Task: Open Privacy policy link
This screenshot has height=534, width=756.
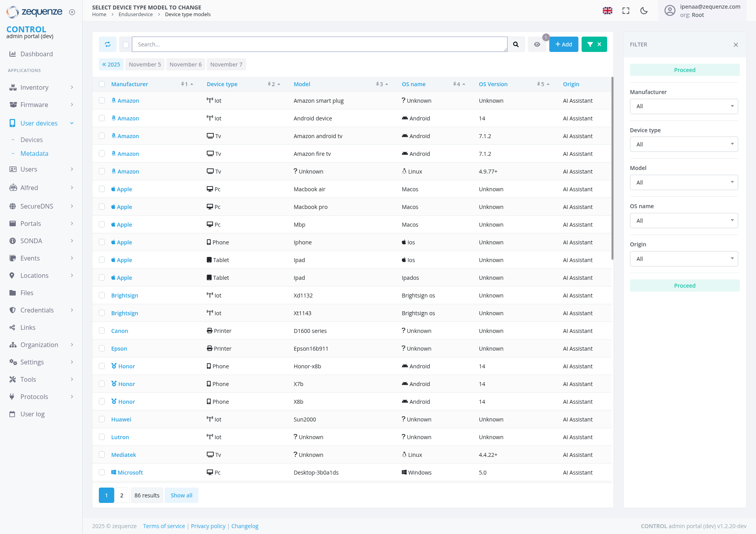Action: pos(208,526)
